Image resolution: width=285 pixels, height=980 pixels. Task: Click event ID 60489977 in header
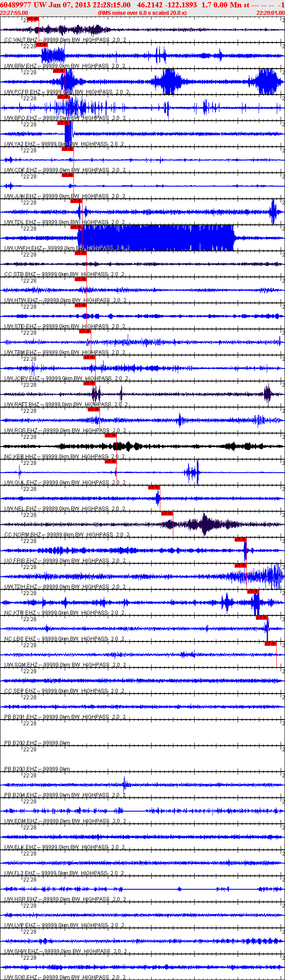(x=16, y=5)
